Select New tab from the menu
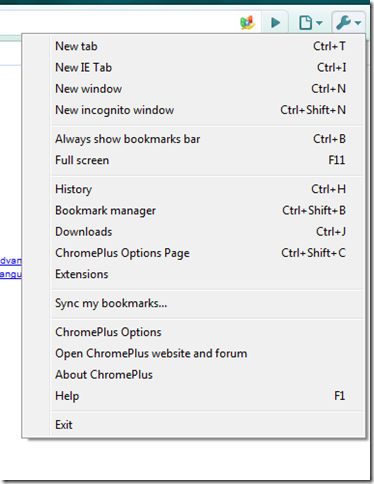Viewport: 374px width, 484px height. tap(207, 46)
